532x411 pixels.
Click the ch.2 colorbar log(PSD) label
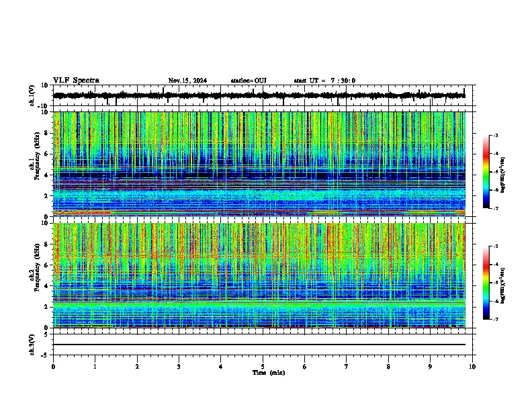[x=503, y=285]
